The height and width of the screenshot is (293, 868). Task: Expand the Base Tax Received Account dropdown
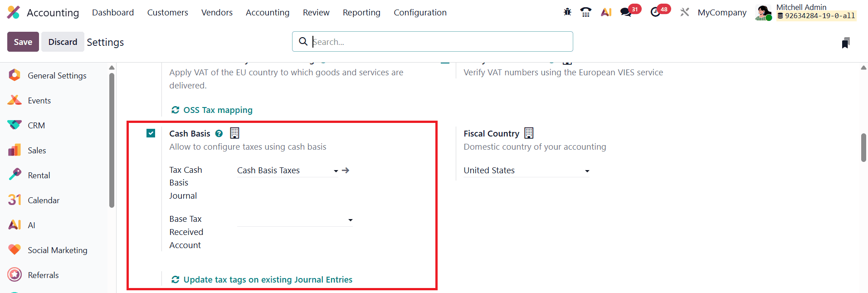coord(350,220)
